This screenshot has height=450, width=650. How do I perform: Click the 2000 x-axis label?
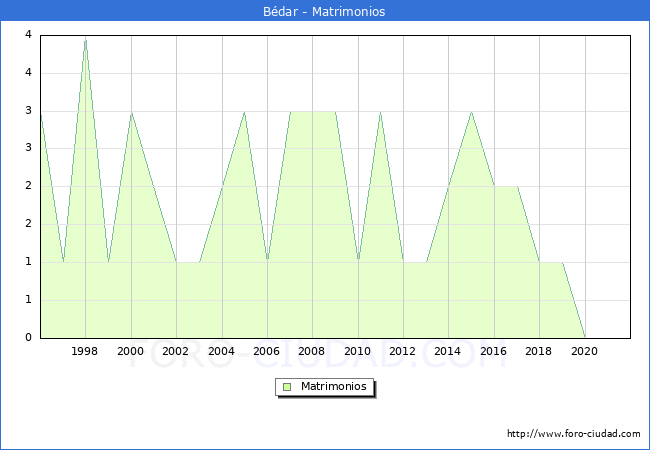[x=131, y=351]
